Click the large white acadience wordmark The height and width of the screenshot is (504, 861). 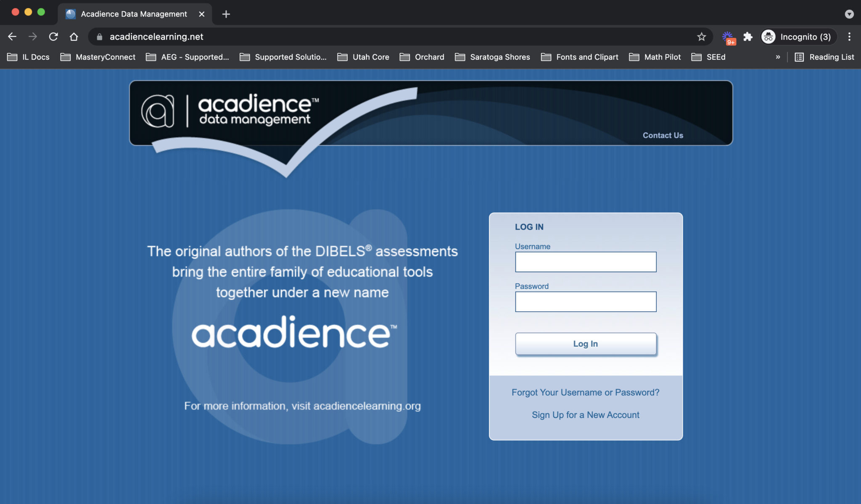coord(294,332)
